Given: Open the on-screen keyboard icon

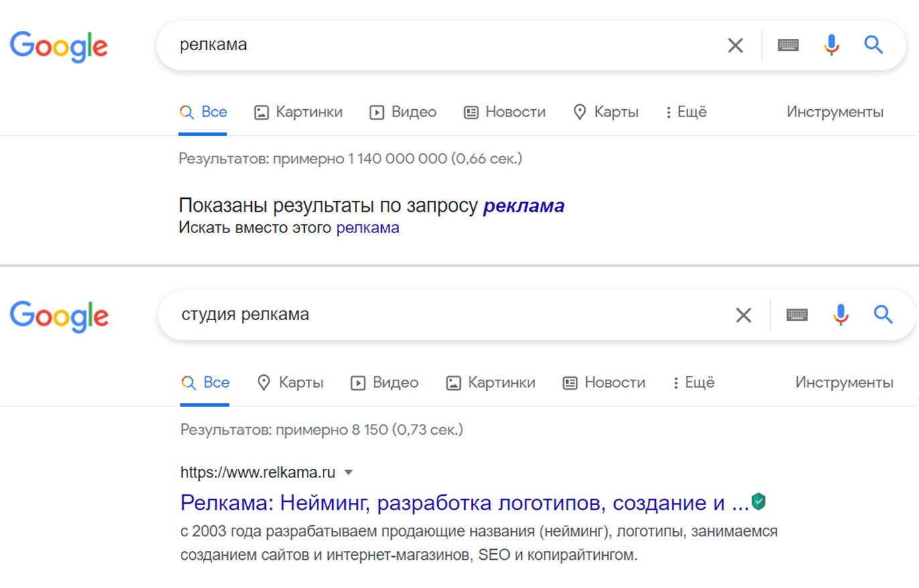Looking at the screenshot, I should point(788,45).
